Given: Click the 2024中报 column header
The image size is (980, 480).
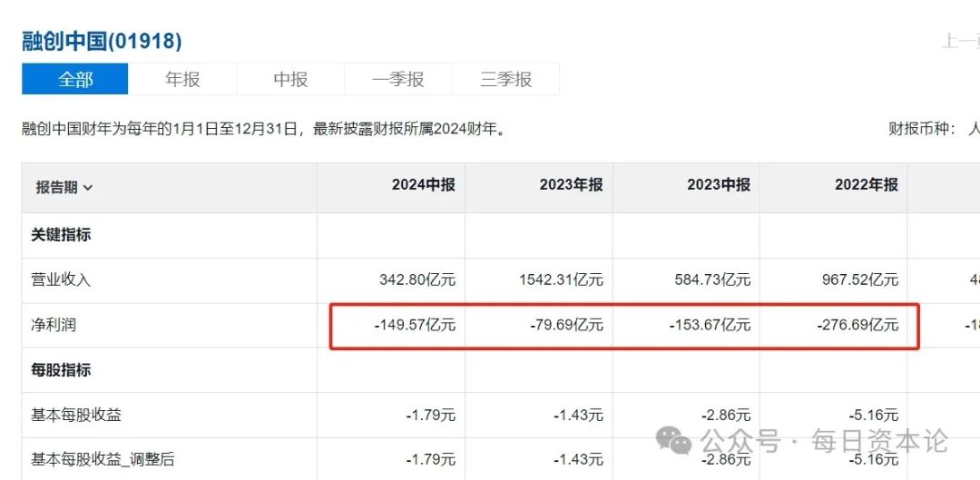Looking at the screenshot, I should [x=423, y=185].
